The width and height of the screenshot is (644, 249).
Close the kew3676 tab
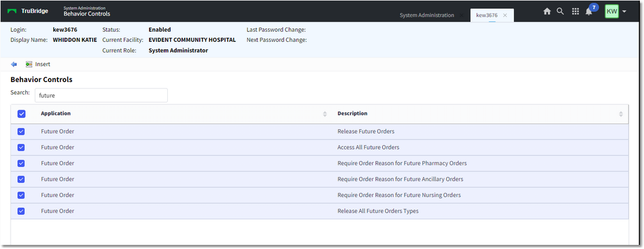(505, 15)
